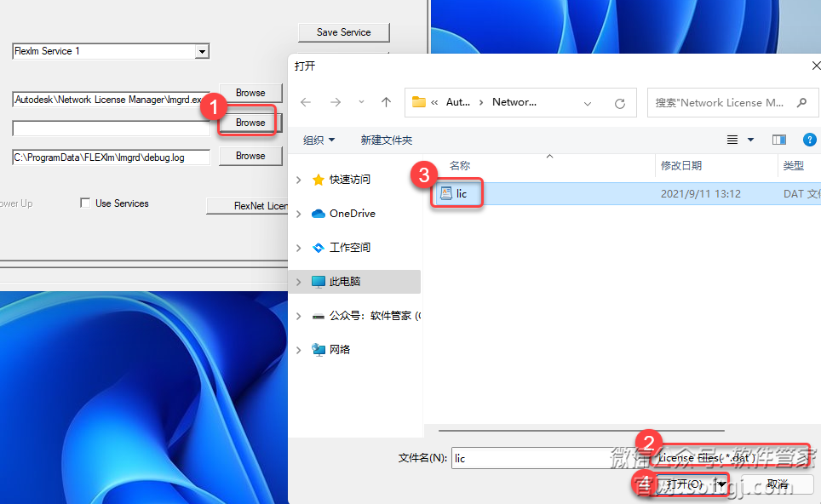821x504 pixels.
Task: Click the forward navigation arrow
Action: (x=335, y=102)
